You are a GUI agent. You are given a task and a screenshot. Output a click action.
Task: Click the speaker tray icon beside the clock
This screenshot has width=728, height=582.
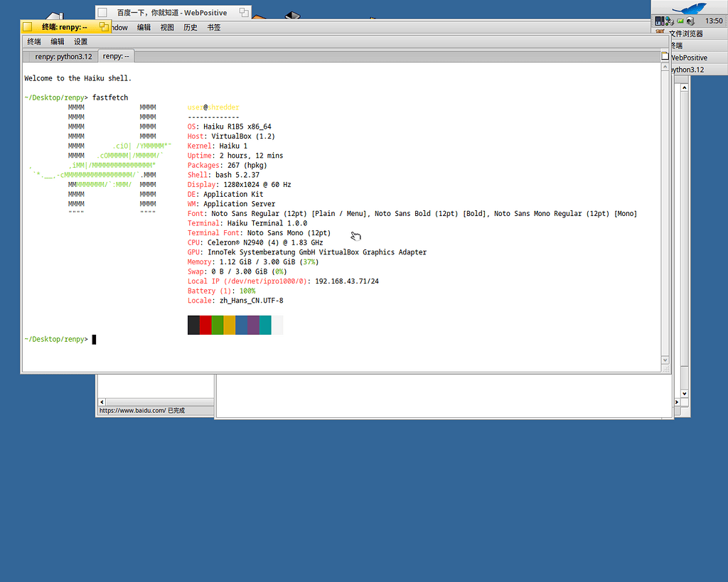pos(690,20)
